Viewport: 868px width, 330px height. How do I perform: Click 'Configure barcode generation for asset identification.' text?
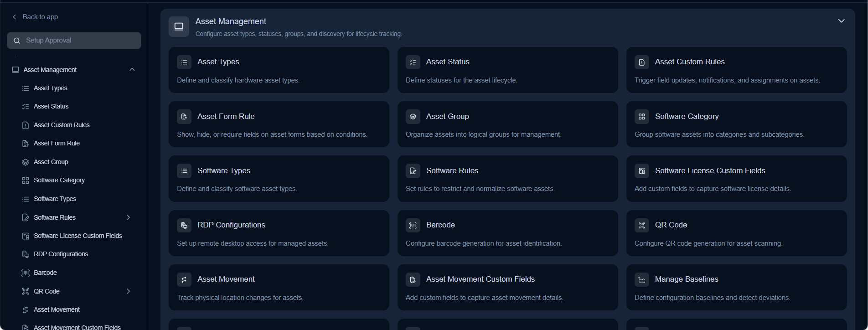click(484, 243)
